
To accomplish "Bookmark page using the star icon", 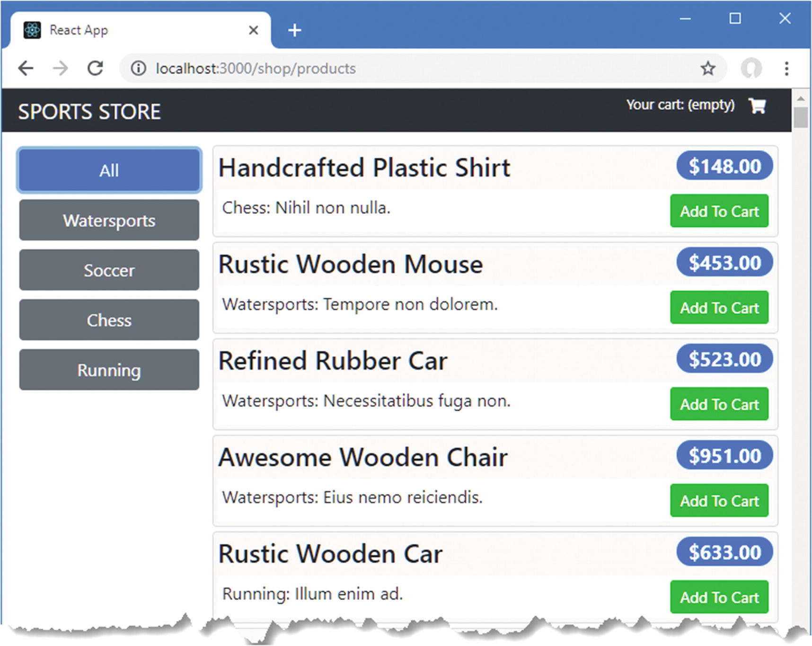I will [707, 69].
